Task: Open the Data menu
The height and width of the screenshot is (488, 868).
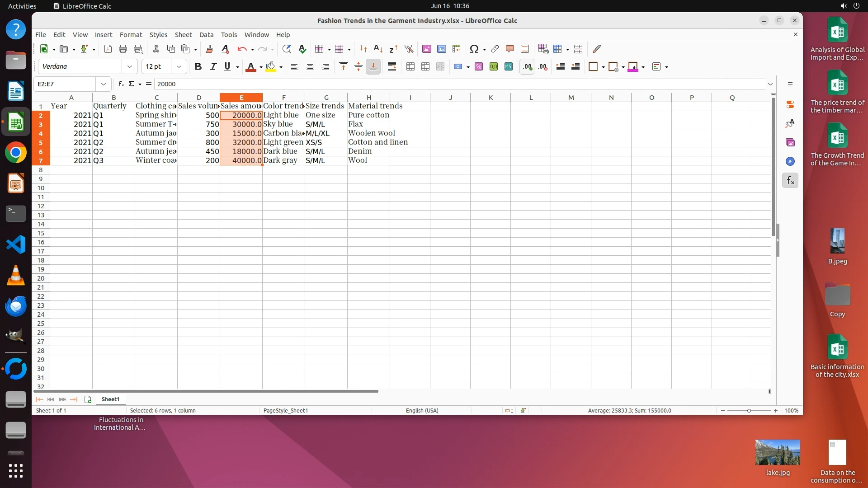Action: (x=206, y=35)
